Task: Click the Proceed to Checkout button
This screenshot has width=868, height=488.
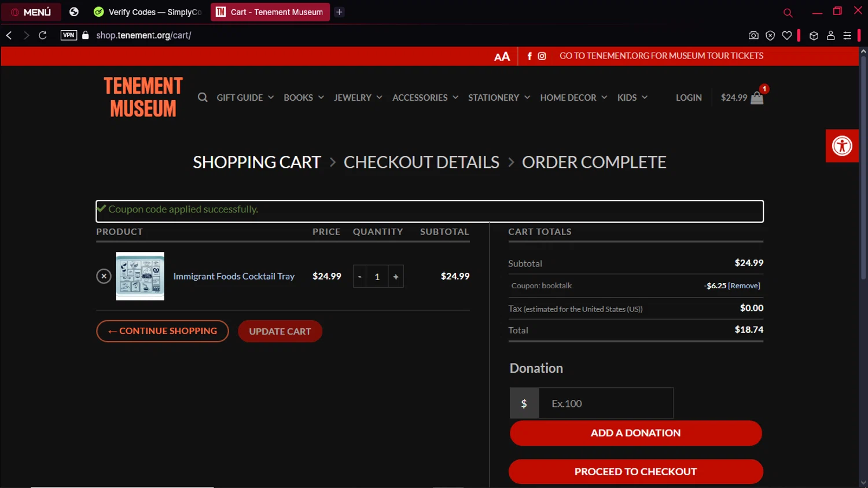Action: point(635,472)
